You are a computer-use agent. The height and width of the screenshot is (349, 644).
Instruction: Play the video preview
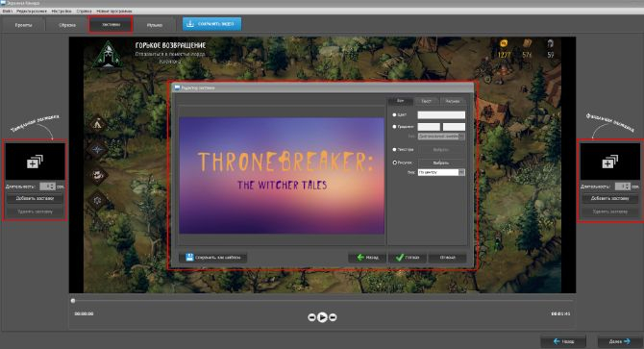click(x=322, y=317)
